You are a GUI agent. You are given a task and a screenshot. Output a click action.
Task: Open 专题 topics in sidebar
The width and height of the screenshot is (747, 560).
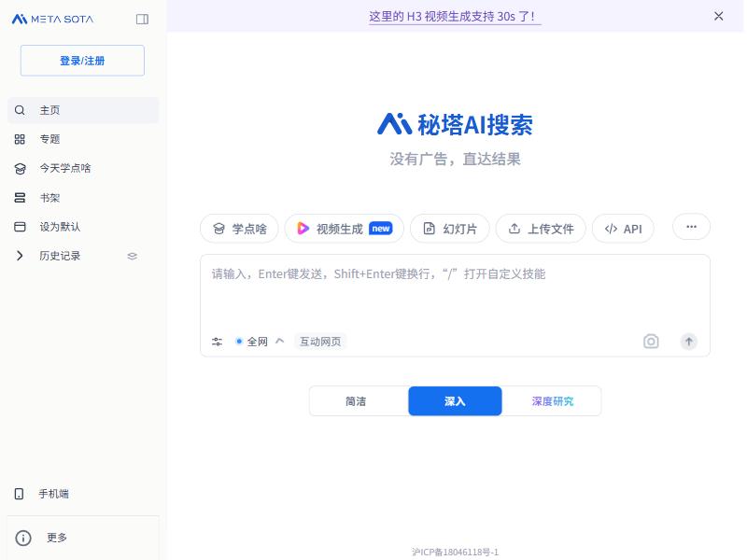tap(83, 139)
